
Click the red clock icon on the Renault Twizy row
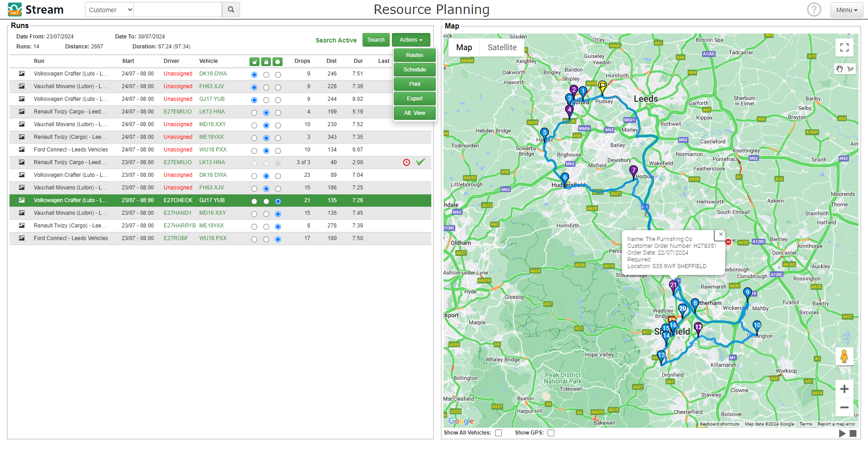point(406,162)
